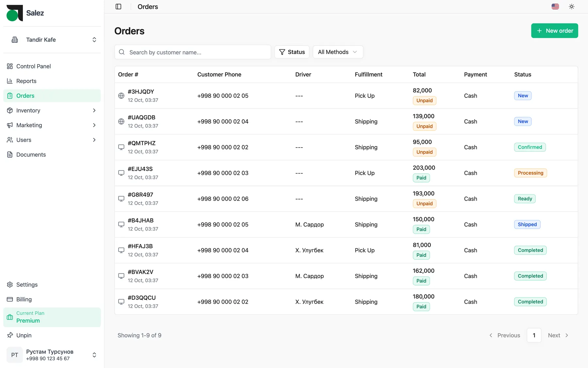
Task: Open the All Methods dropdown
Action: pyautogui.click(x=338, y=52)
